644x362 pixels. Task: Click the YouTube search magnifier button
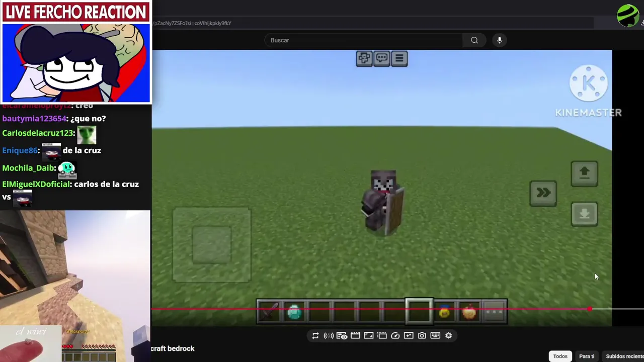[x=474, y=40]
